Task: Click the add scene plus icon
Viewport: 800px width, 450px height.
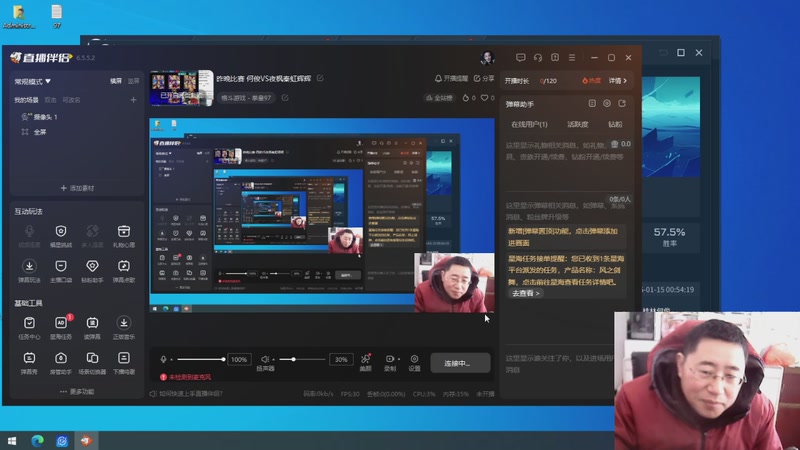Action: 133,100
